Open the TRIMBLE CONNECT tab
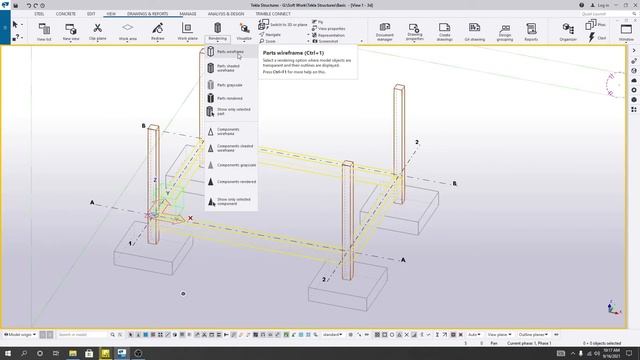Viewport: 640px width, 360px height. click(273, 14)
